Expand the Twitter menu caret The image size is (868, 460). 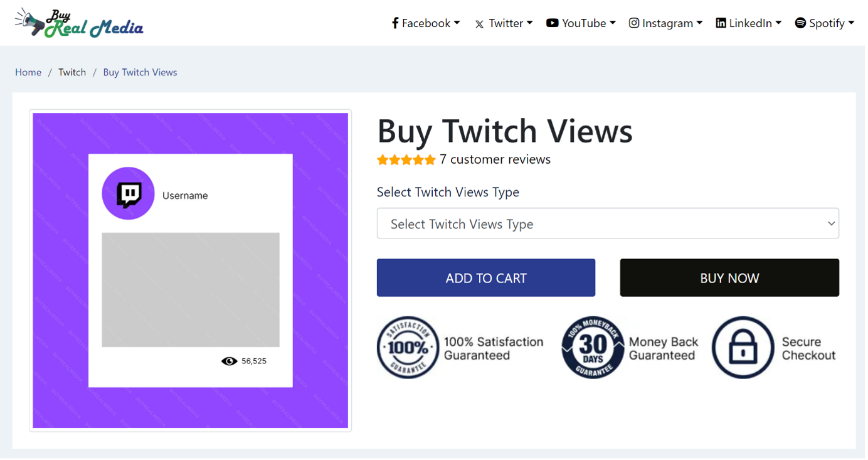[530, 23]
